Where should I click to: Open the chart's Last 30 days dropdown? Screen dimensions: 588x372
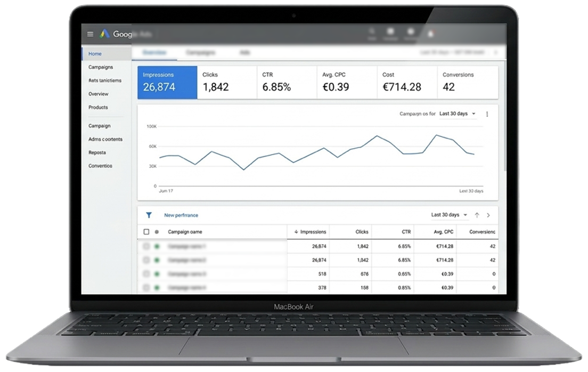pos(457,114)
